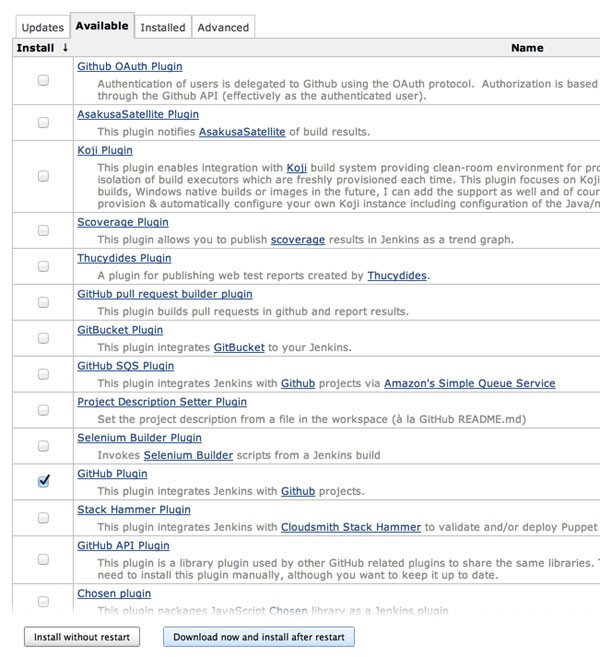This screenshot has height=657, width=600.
Task: Open the Thucydides Plugin title link
Action: point(124,258)
